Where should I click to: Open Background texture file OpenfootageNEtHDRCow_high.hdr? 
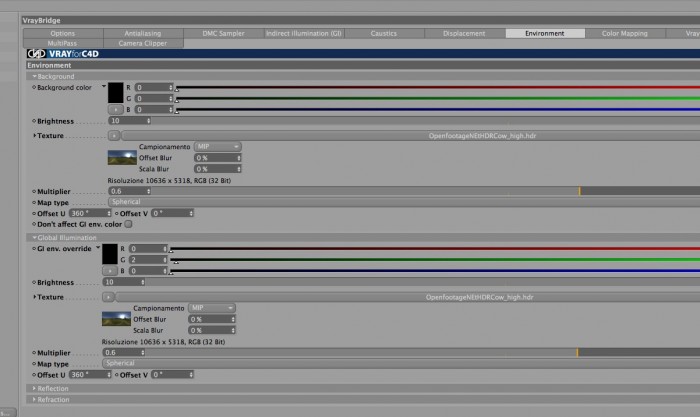411,135
